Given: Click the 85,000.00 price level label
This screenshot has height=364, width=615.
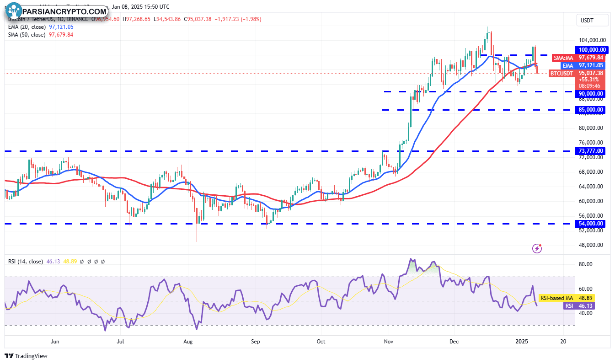Looking at the screenshot, I should tap(591, 110).
